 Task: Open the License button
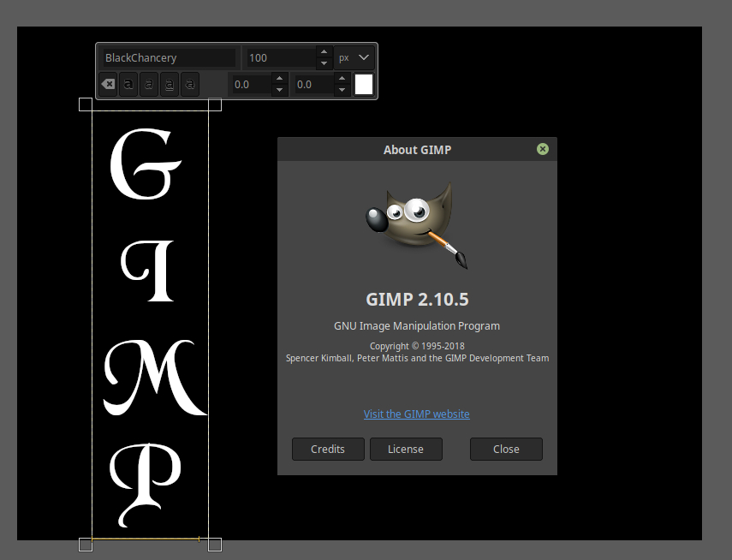(406, 449)
